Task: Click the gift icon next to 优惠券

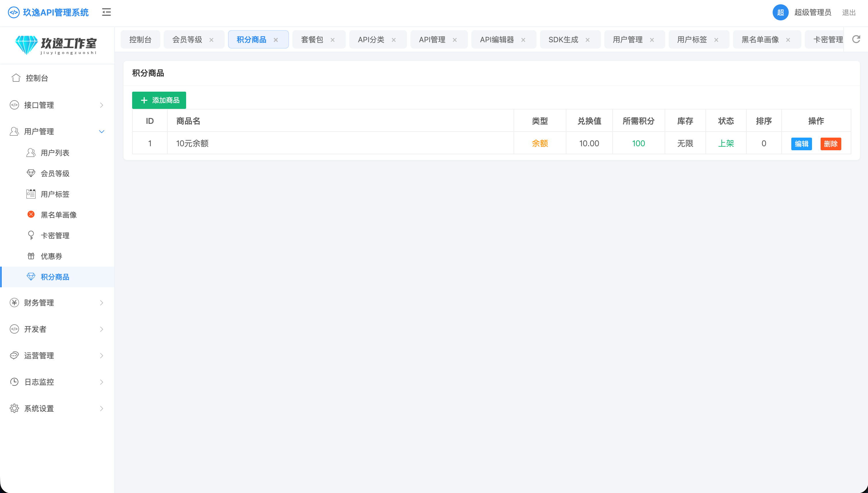Action: 31,256
